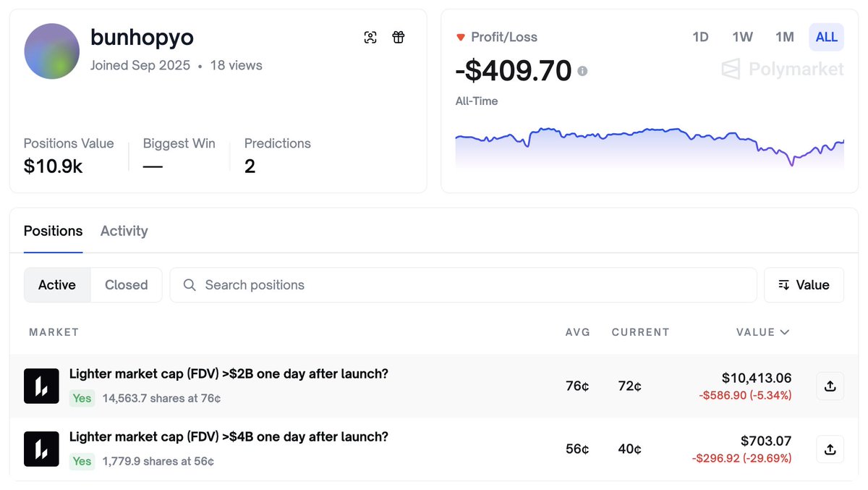Click '-$586.90 (-5.34%)' loss text
Viewport: 868px width, 490px height.
[x=745, y=395]
